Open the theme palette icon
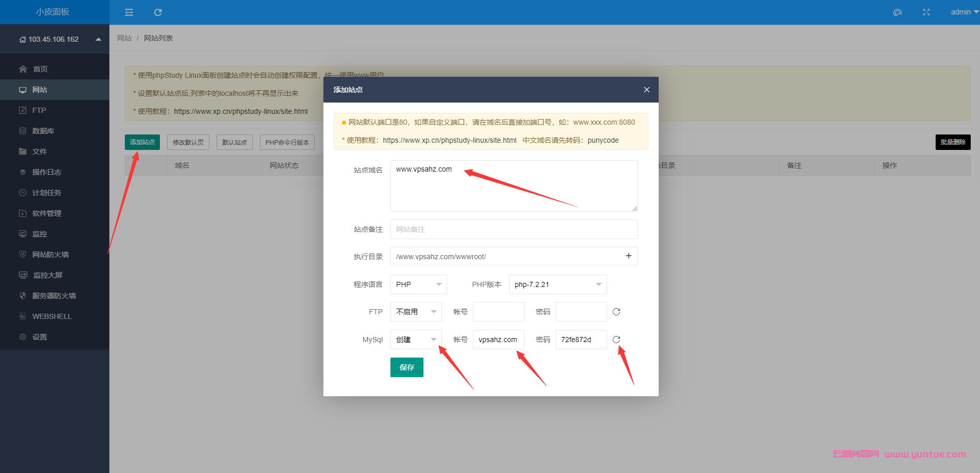Viewport: 980px width, 473px height. 897,12
